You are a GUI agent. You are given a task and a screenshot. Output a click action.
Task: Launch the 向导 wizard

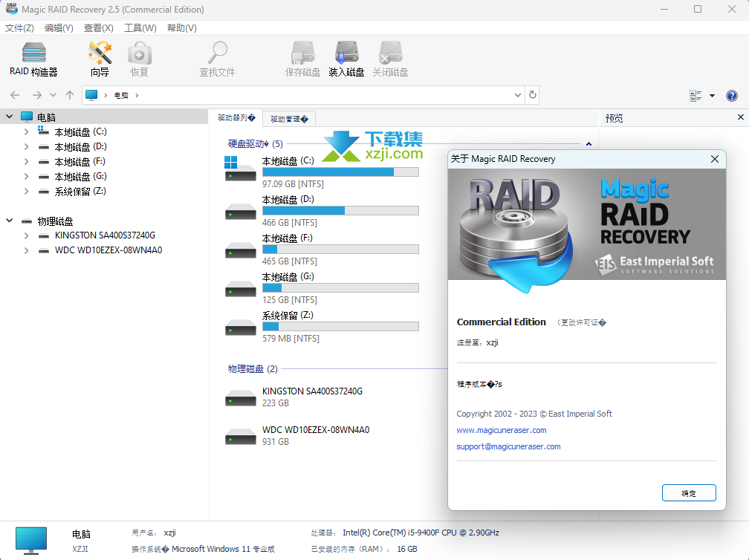coord(100,59)
